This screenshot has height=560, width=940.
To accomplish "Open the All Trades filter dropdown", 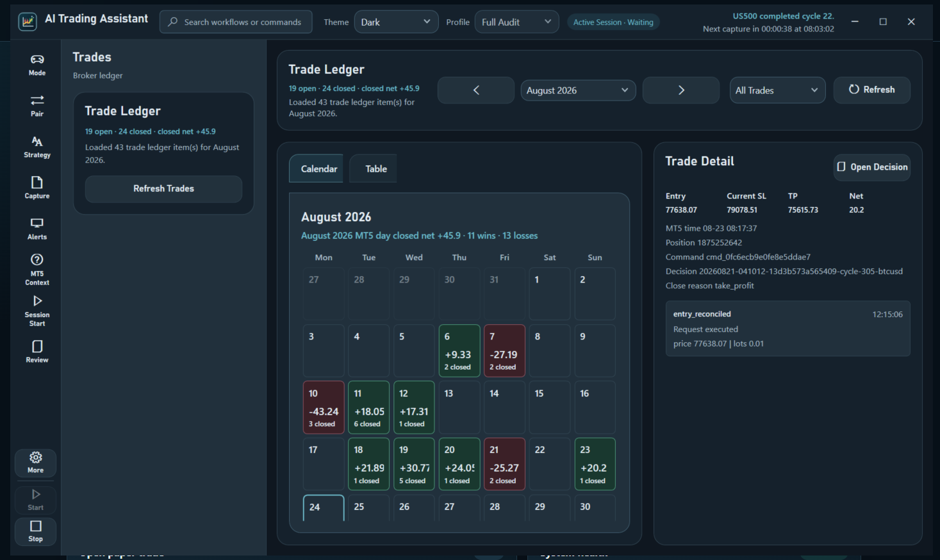I will click(x=777, y=90).
